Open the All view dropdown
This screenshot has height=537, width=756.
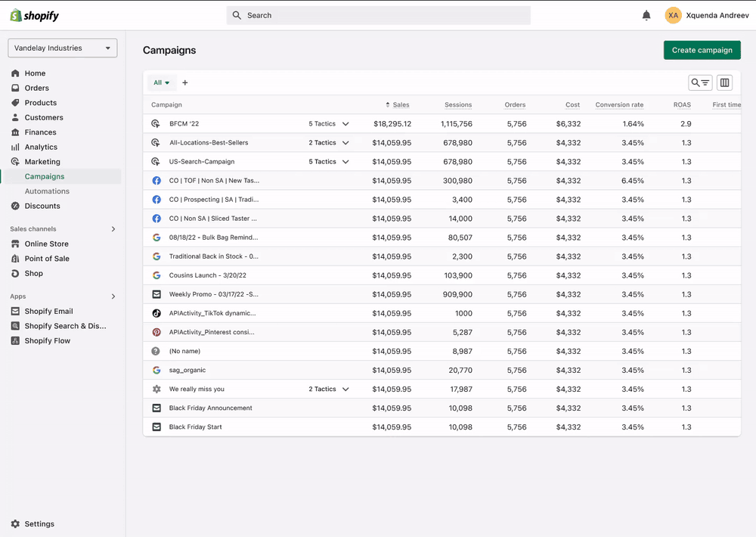click(x=161, y=82)
